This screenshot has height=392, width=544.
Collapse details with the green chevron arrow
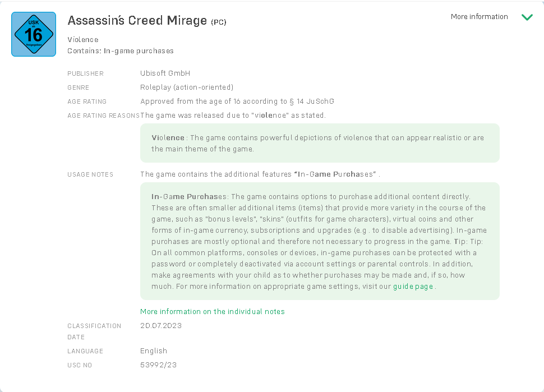point(527,17)
